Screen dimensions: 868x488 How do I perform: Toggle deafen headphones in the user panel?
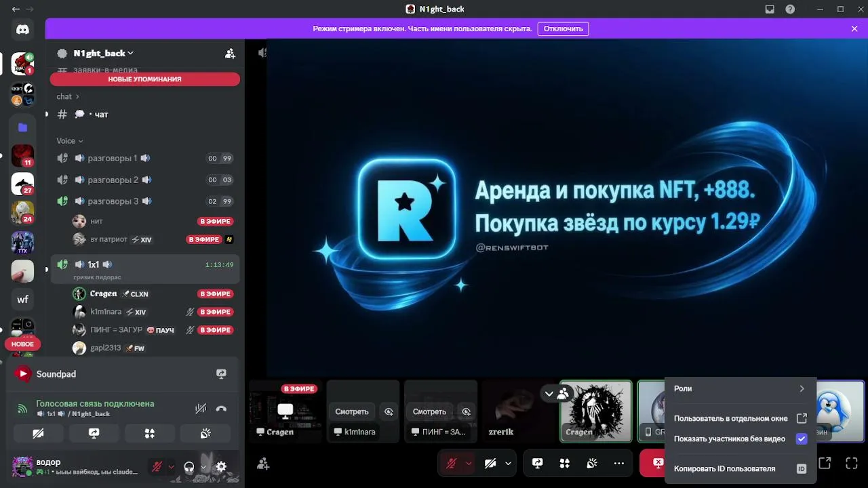189,466
